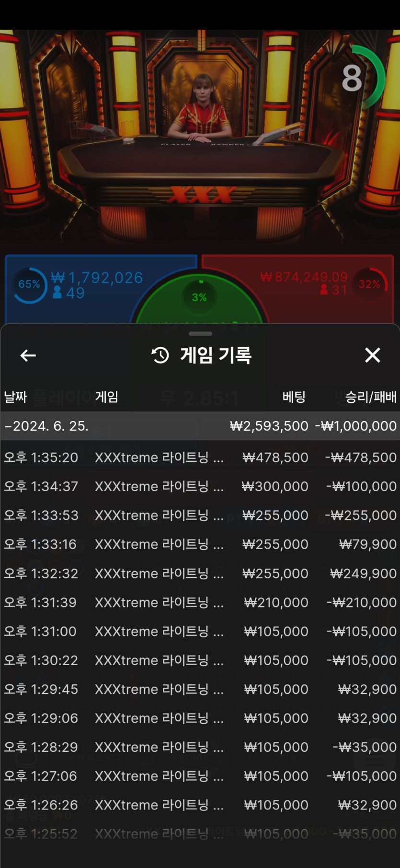Viewport: 400px width, 868px height.
Task: Open the 1:25:52 game record
Action: tap(200, 834)
